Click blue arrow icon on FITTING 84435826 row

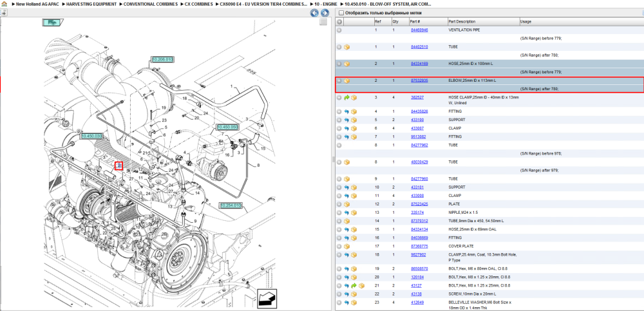pos(346,111)
